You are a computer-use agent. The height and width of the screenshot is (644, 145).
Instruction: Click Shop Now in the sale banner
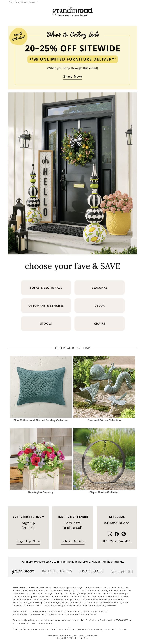pos(73,76)
